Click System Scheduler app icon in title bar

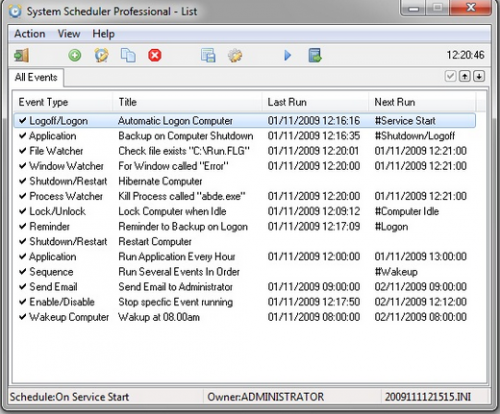pos(15,12)
